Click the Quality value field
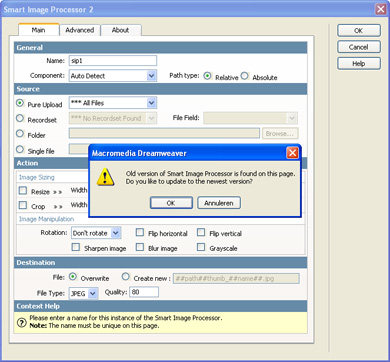The height and width of the screenshot is (362, 390). click(x=144, y=292)
